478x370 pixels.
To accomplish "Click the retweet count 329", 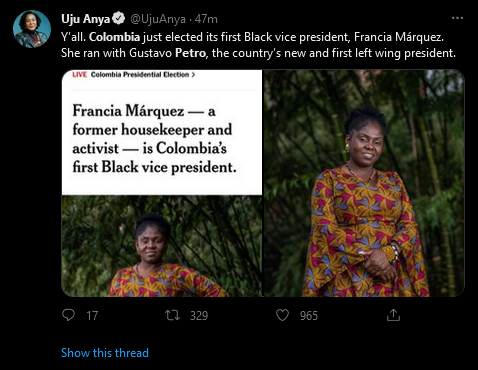I will [199, 315].
